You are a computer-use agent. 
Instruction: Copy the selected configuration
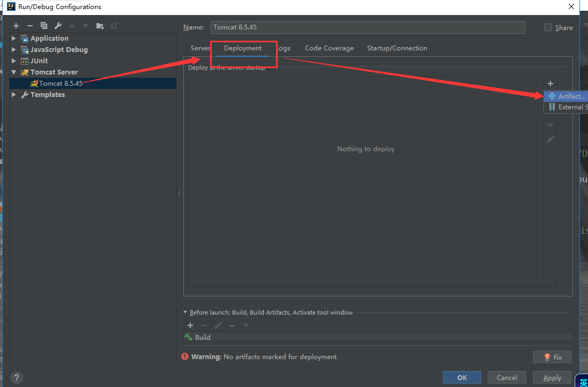tap(44, 26)
